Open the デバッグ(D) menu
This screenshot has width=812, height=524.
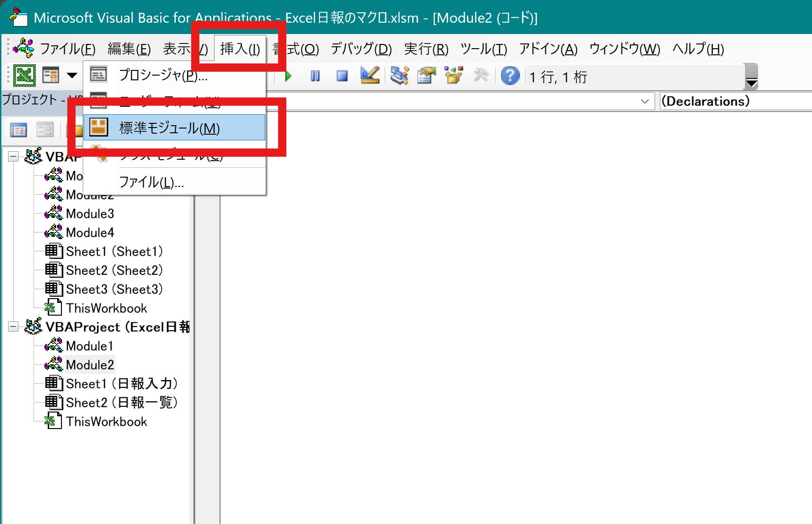tap(361, 49)
